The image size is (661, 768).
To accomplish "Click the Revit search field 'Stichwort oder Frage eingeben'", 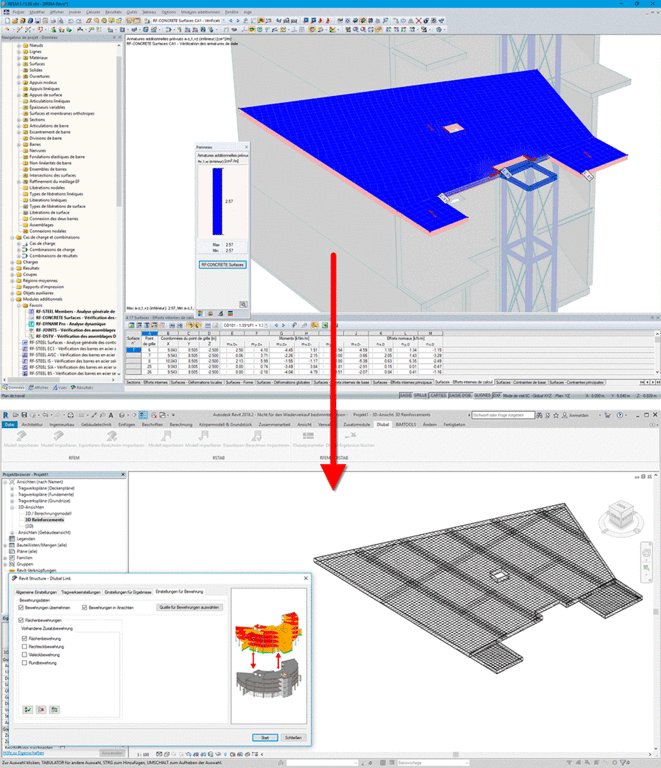I will click(502, 415).
